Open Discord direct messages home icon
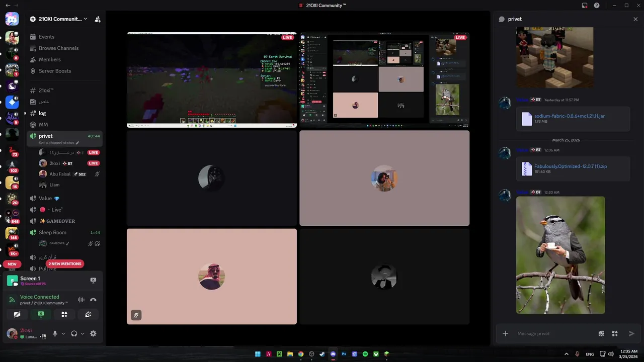This screenshot has width=644, height=362. 12,19
